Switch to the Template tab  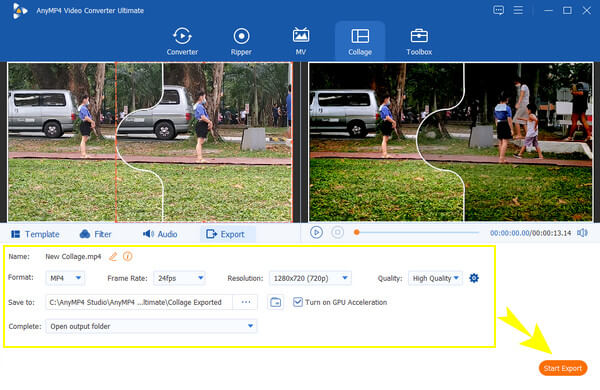tap(35, 234)
